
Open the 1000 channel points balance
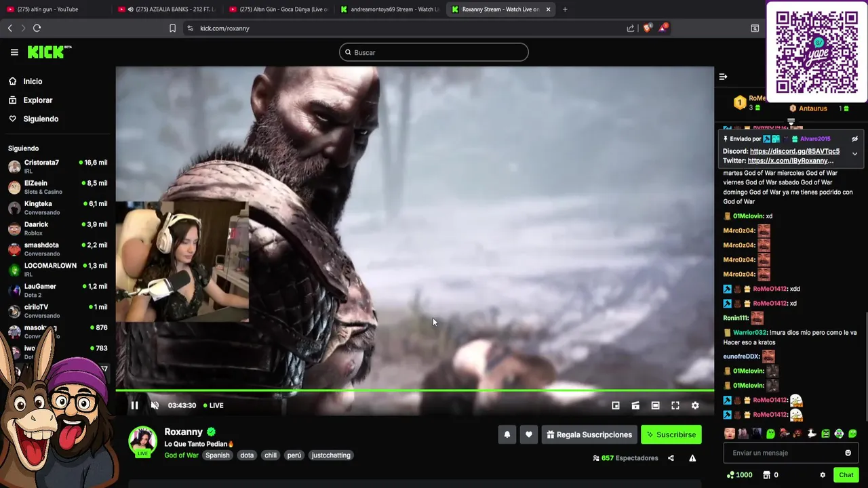click(739, 475)
